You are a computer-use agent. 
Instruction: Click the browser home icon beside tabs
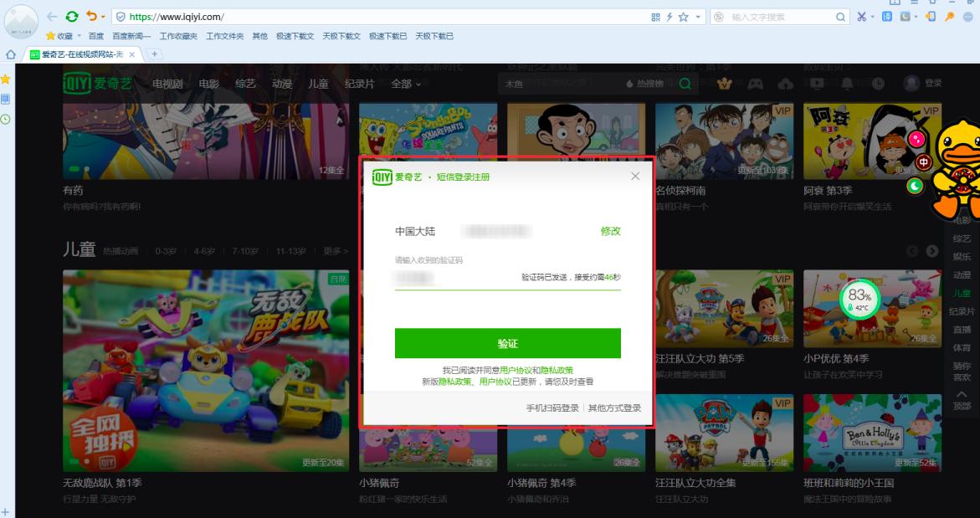(11, 54)
